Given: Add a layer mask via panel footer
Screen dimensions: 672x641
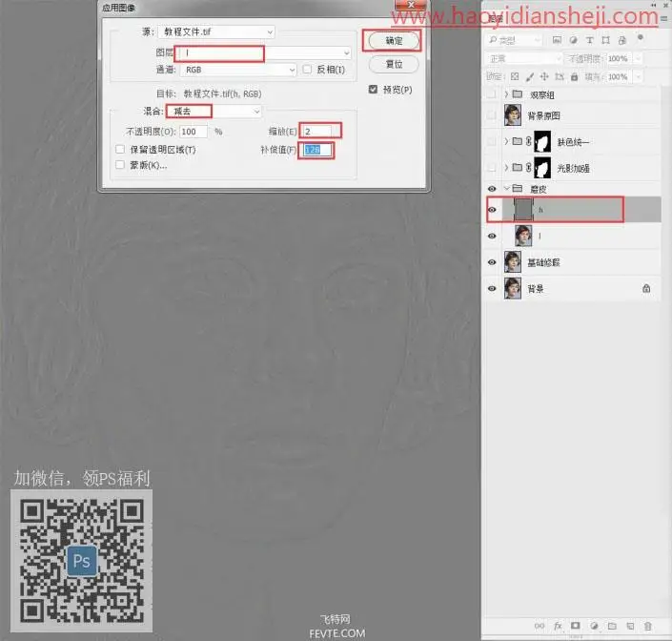Looking at the screenshot, I should pos(576,626).
